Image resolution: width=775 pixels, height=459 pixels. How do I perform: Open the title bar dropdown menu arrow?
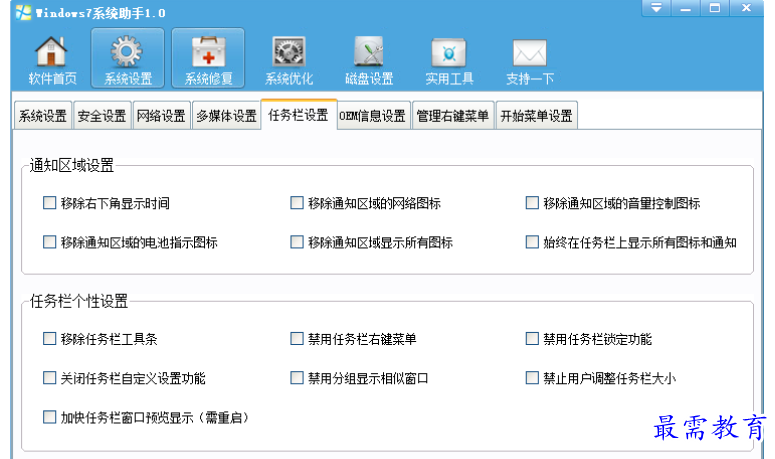[x=656, y=8]
